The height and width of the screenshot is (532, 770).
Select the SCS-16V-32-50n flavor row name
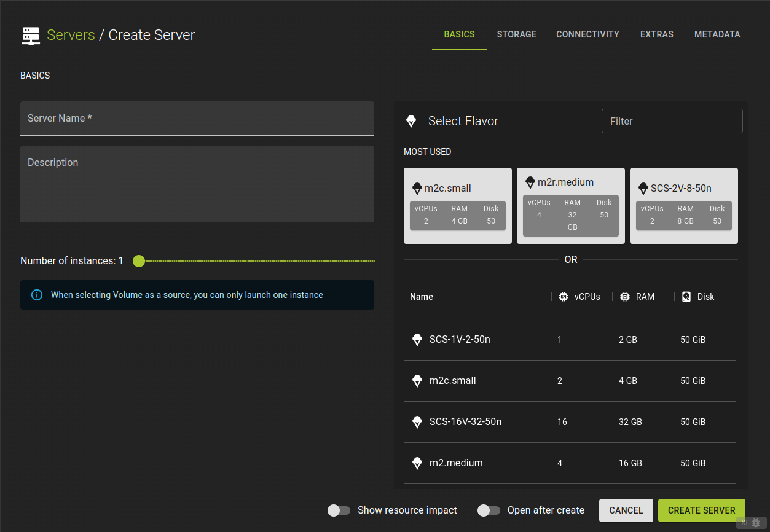click(465, 421)
